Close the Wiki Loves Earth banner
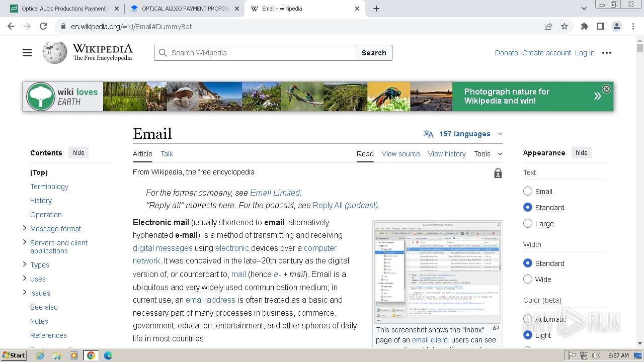Screen dimensions: 644x362 click(x=606, y=88)
